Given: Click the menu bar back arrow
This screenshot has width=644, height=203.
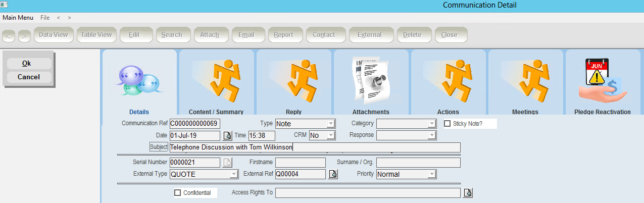Looking at the screenshot, I should pos(59,17).
